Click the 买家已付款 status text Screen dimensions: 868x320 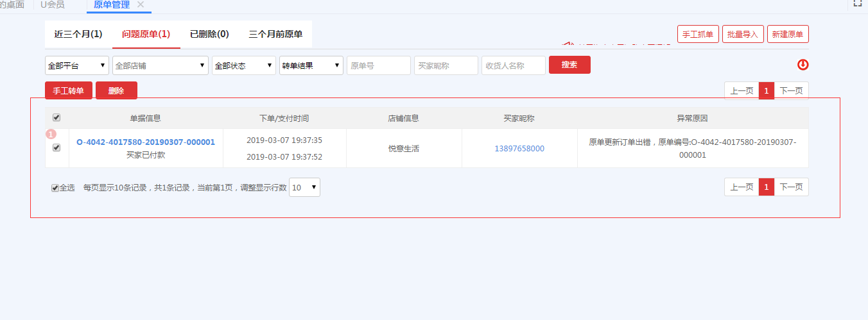146,155
